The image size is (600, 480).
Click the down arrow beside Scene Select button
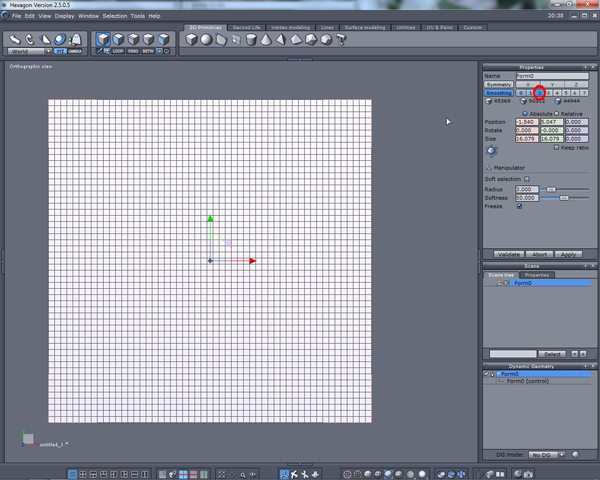(574, 354)
